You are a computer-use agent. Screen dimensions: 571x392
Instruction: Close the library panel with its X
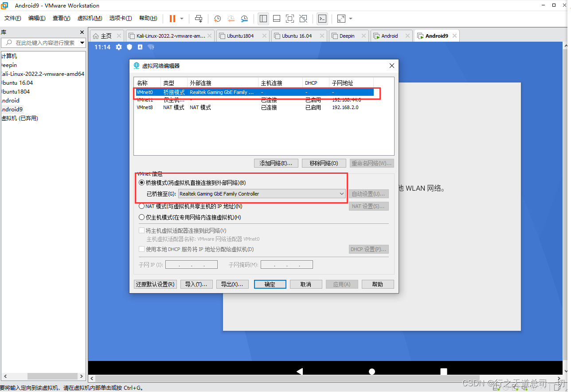[x=82, y=32]
